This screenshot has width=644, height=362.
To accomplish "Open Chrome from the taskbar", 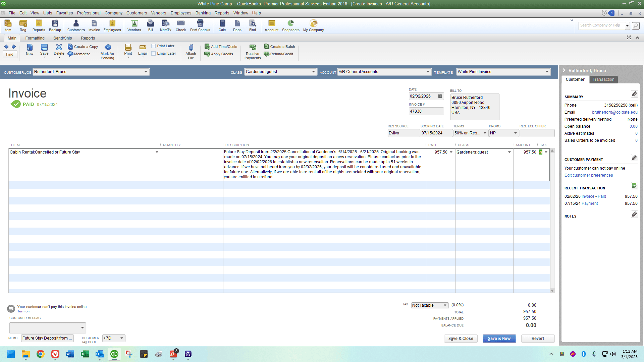I will (x=41, y=354).
